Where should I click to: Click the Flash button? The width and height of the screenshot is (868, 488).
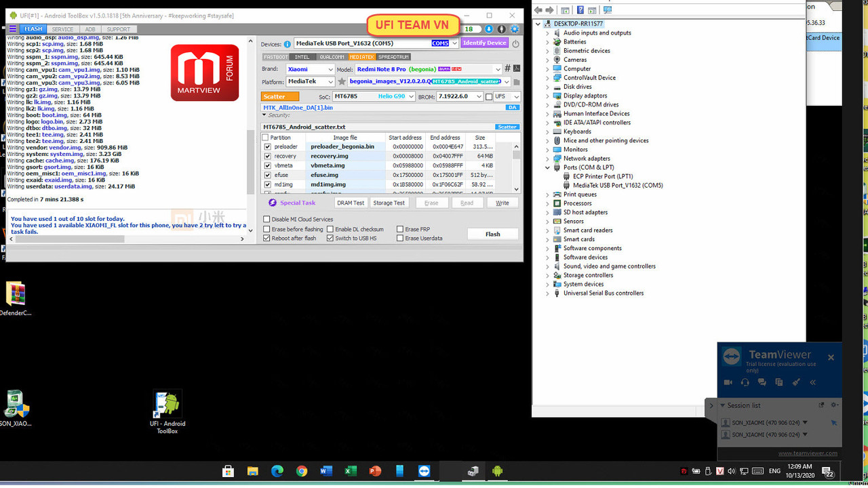[x=493, y=234]
